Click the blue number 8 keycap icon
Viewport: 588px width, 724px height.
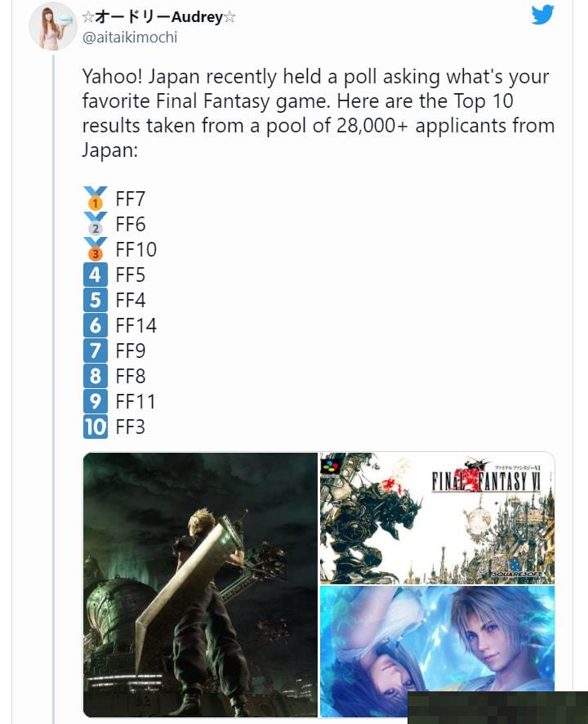[x=96, y=376]
